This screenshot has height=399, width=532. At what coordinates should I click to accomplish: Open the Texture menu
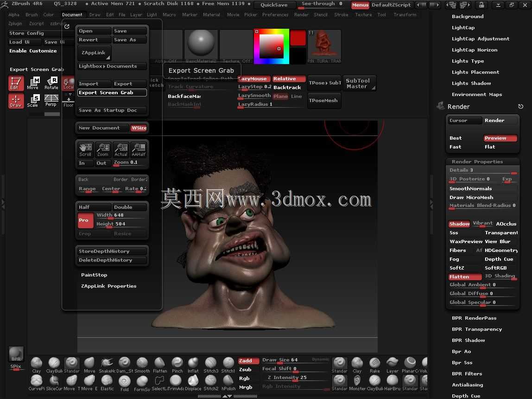point(363,14)
